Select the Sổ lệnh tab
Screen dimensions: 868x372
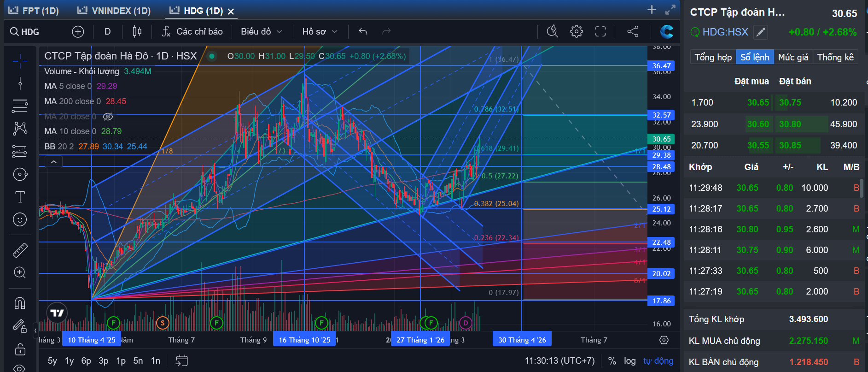755,57
